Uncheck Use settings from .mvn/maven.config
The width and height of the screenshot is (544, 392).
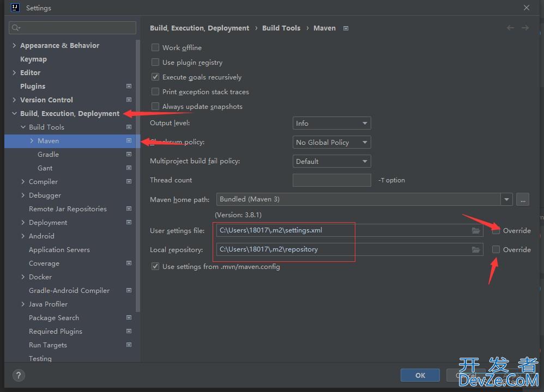pos(155,267)
